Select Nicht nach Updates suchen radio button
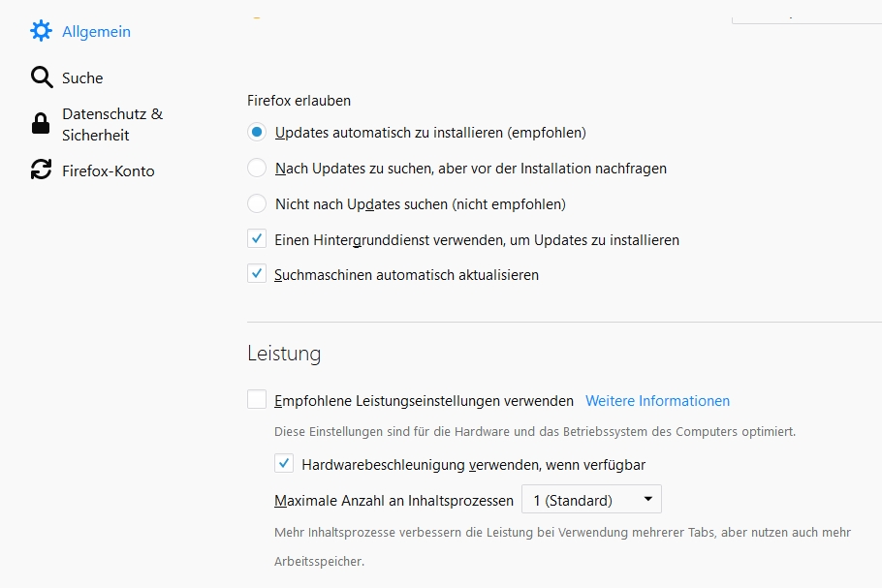Screen dimensions: 882x588 tap(257, 203)
